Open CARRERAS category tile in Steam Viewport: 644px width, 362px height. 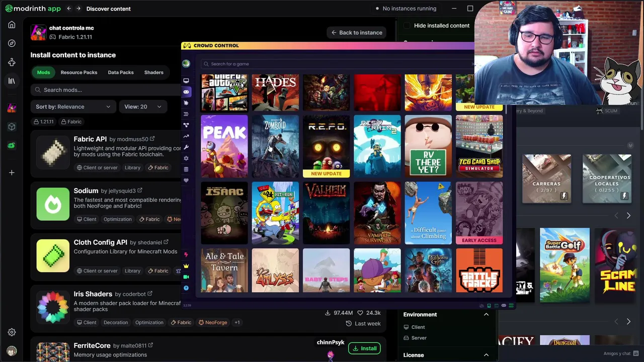(546, 178)
